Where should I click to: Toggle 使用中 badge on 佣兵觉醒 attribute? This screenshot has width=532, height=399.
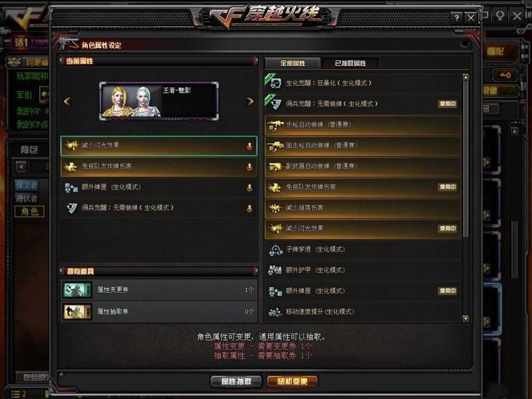(x=447, y=104)
